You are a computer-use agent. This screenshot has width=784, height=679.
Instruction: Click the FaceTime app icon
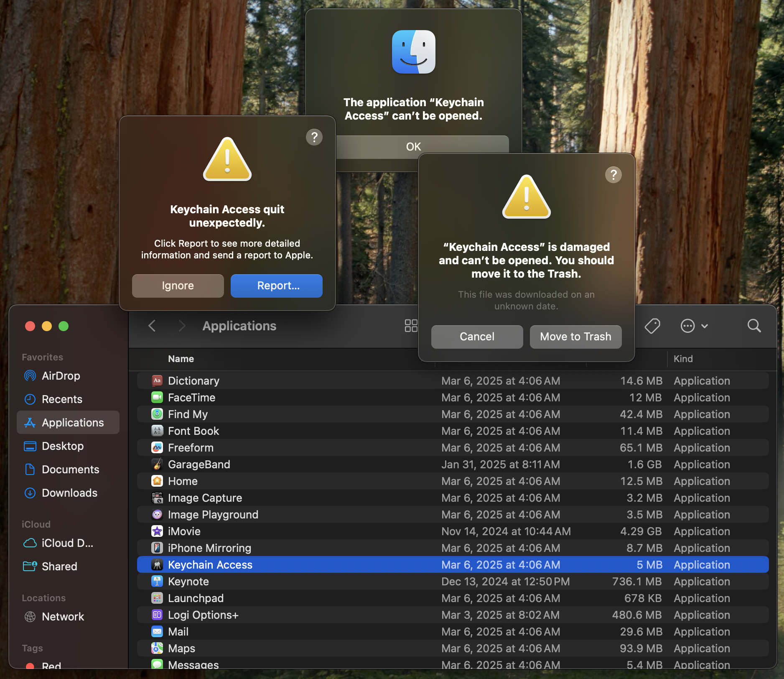tap(157, 397)
